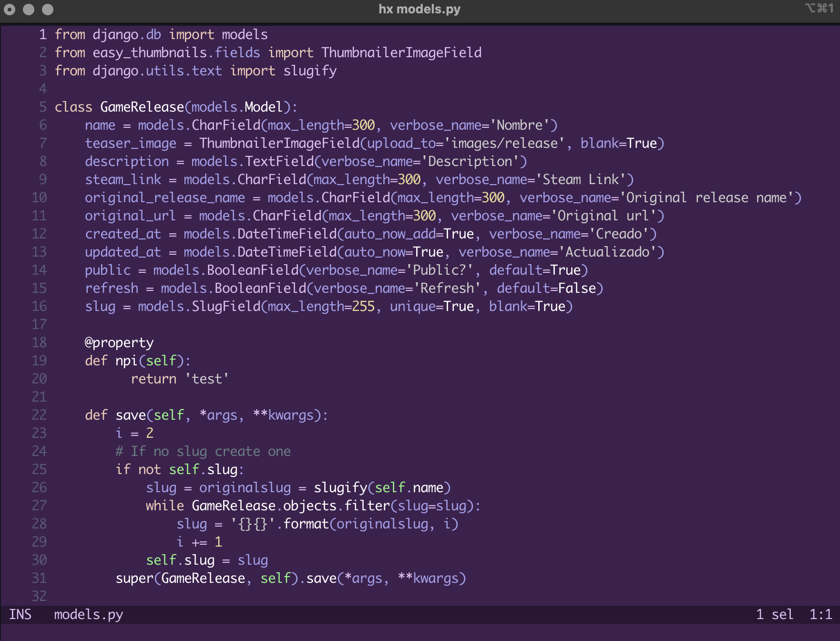The image size is (840, 641).
Task: Click the 'Actualizado' string on line 13
Action: 607,252
